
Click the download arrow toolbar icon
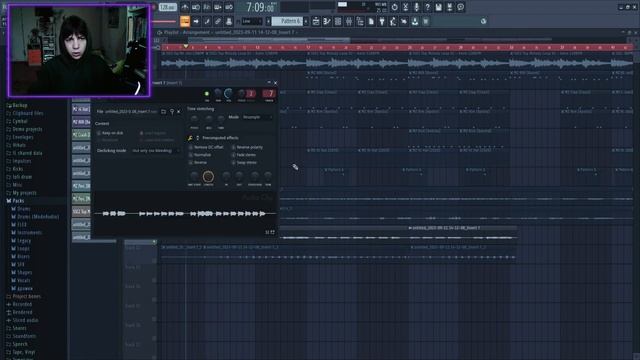[415, 21]
